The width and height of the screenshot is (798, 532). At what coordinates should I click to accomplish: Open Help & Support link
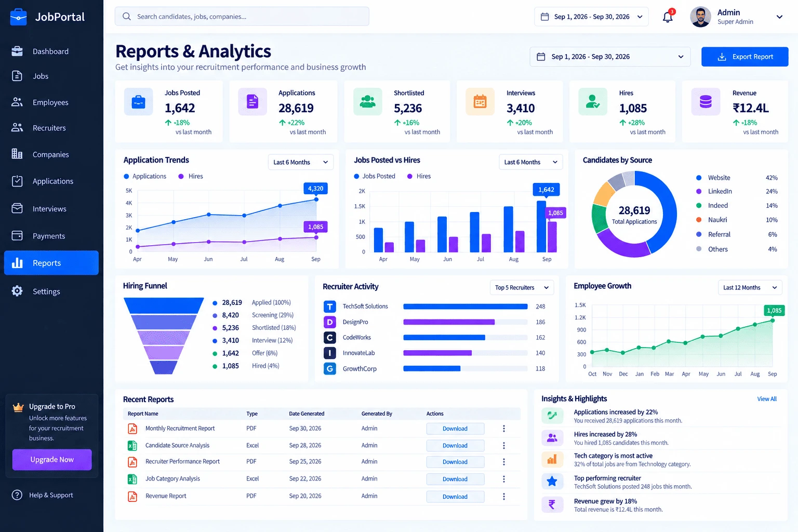tap(43, 495)
